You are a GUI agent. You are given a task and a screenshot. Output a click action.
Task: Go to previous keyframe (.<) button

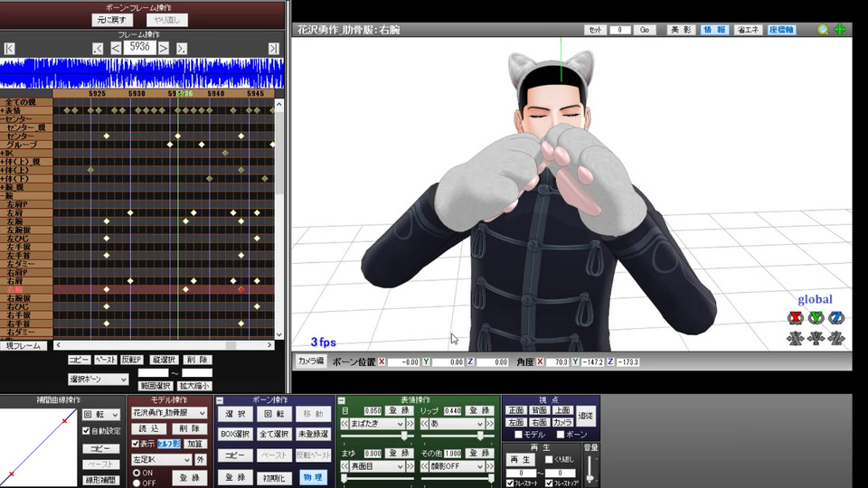click(98, 49)
